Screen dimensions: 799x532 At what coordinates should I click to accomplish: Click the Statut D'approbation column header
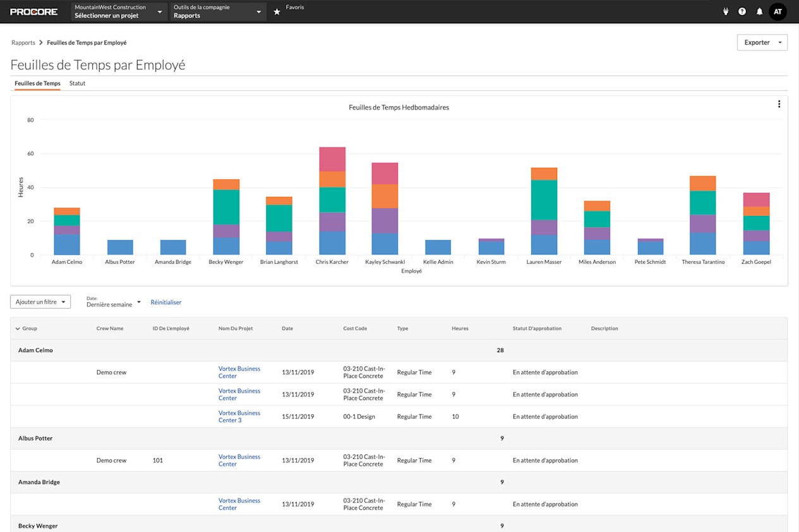537,329
